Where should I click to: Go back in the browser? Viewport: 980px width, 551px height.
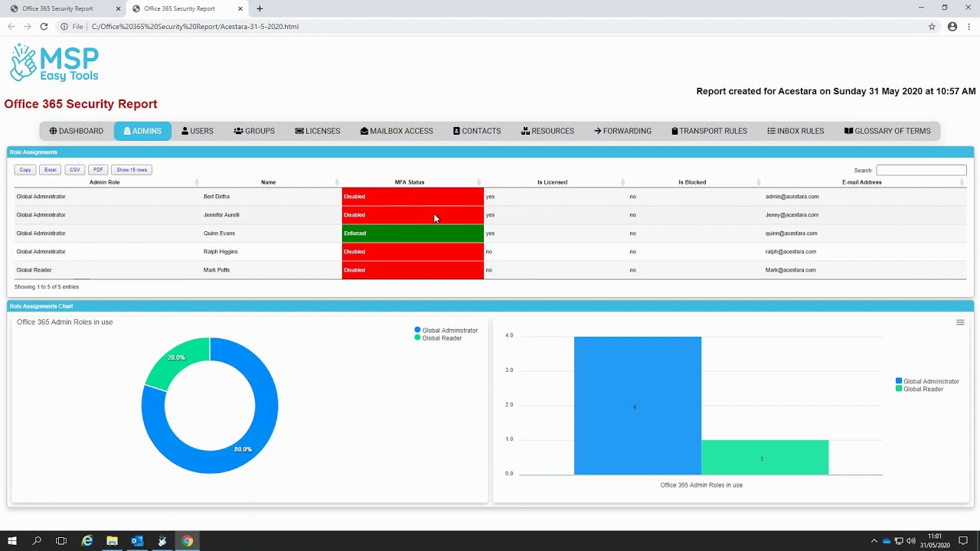coord(11,26)
